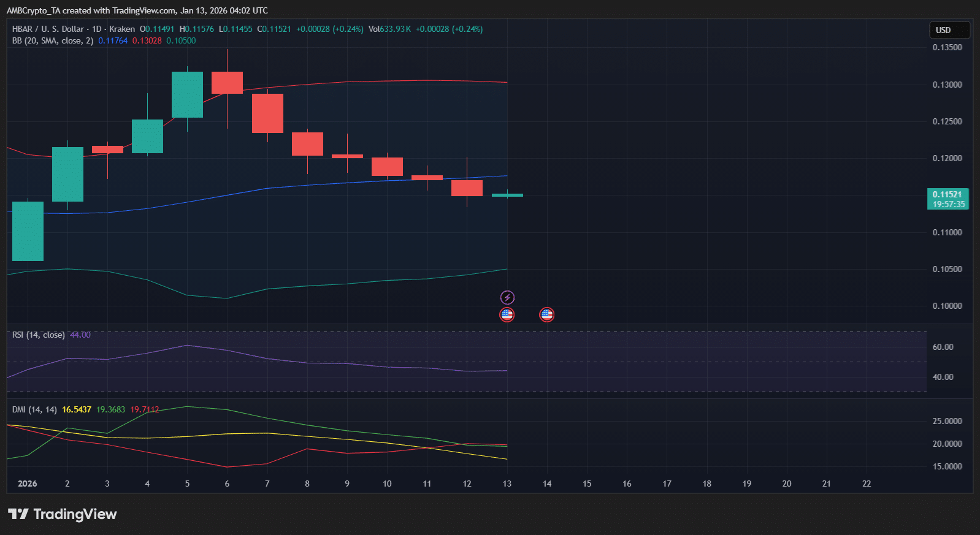Click the 0.13500 level on the price scale
Image resolution: width=980 pixels, height=535 pixels.
(947, 47)
